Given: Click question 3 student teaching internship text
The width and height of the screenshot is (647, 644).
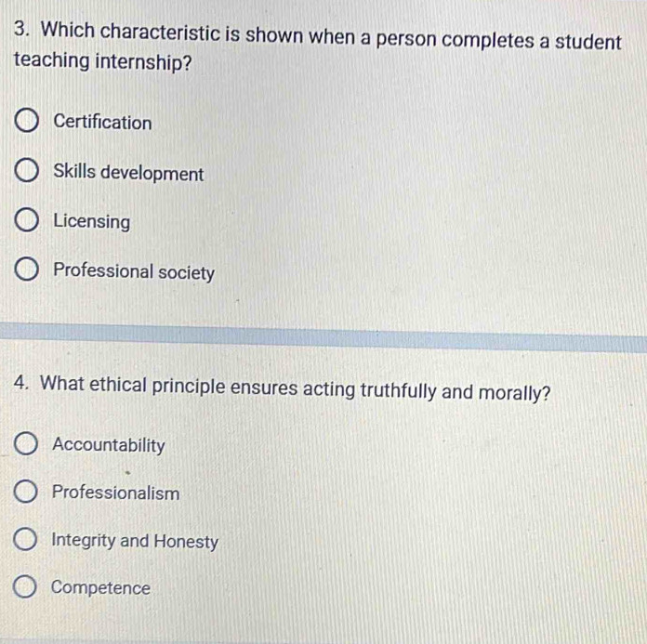Looking at the screenshot, I should click(317, 47).
